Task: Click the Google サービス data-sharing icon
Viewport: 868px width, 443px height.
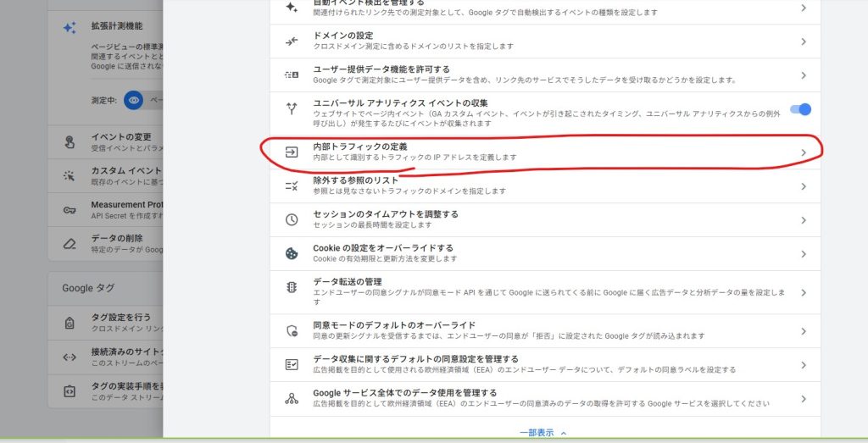Action: pyautogui.click(x=292, y=398)
